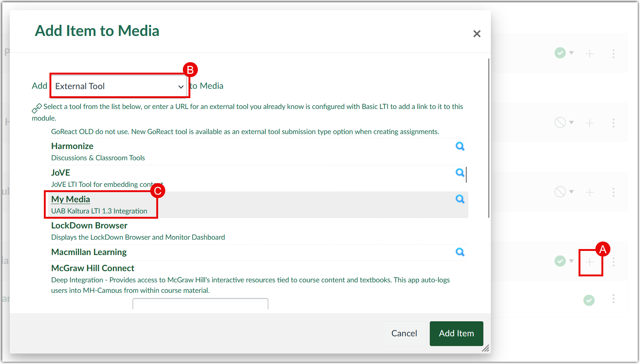Expand the publish arrow in the third module row

click(x=571, y=192)
